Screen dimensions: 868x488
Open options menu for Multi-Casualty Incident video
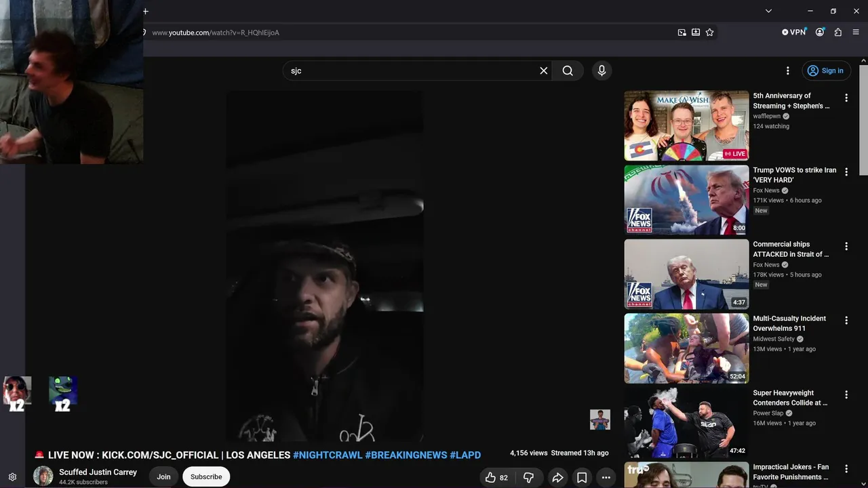tap(846, 321)
